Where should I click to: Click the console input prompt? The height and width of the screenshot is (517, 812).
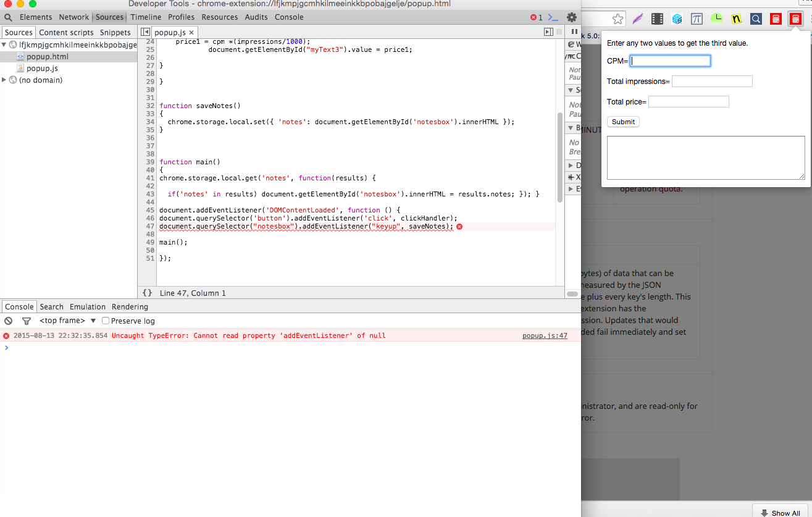pos(290,348)
